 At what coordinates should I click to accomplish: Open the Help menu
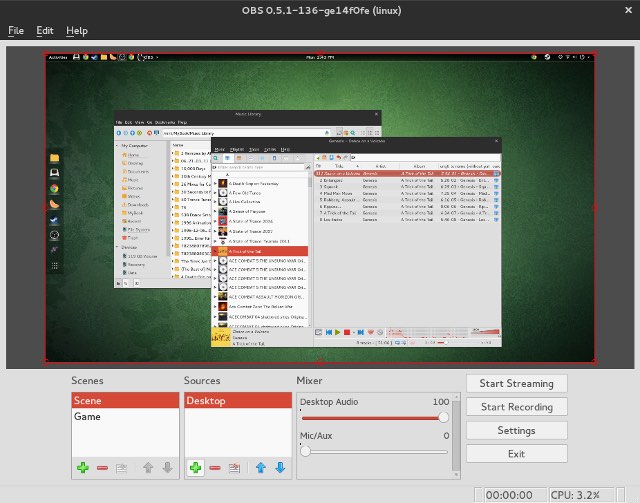coord(77,31)
